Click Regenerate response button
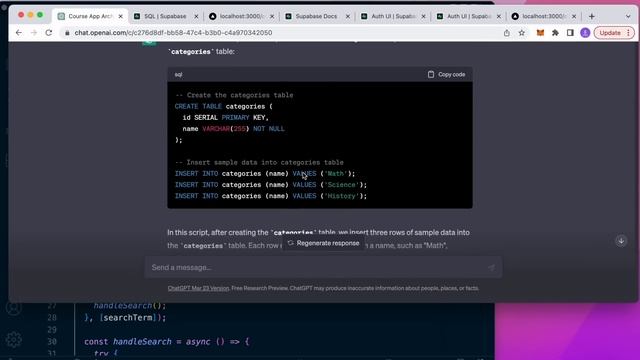 [323, 243]
